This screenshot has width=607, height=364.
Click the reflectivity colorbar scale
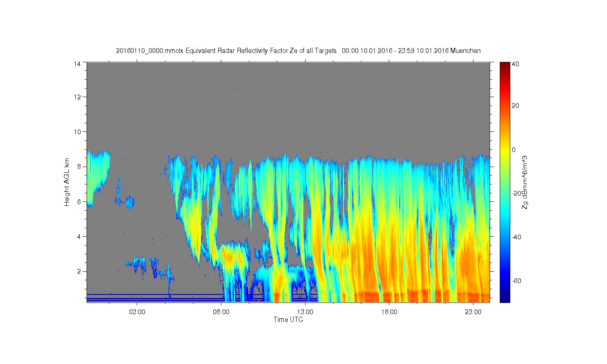coord(505,182)
